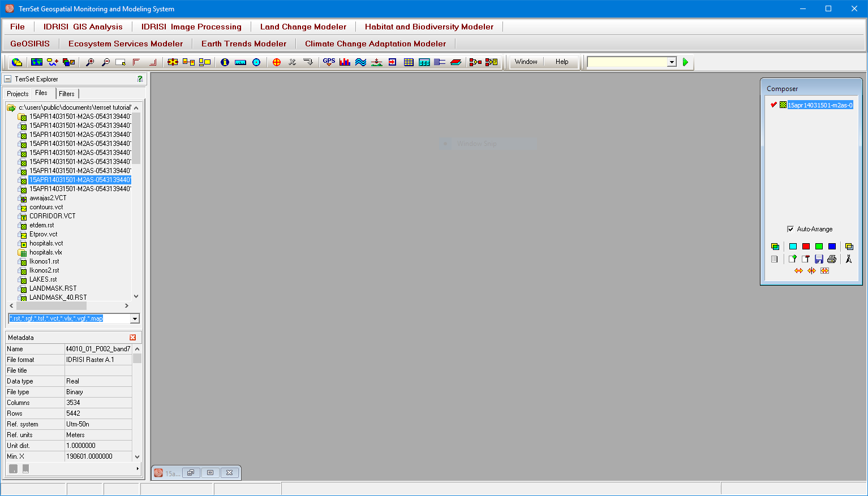Toggle the Auto-Arrange checkbox

790,229
